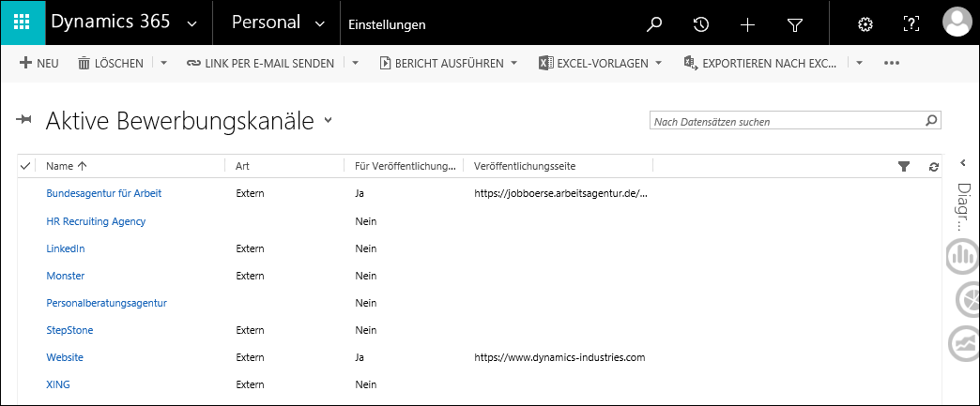Screen dimensions: 980x406
Task: Open recently viewed history icon
Action: pyautogui.click(x=700, y=24)
